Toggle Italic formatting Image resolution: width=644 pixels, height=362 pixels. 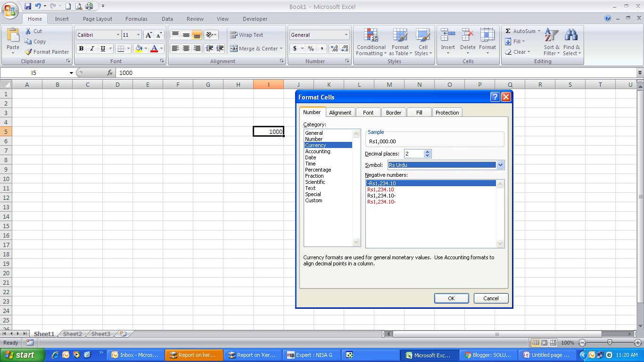click(x=91, y=49)
